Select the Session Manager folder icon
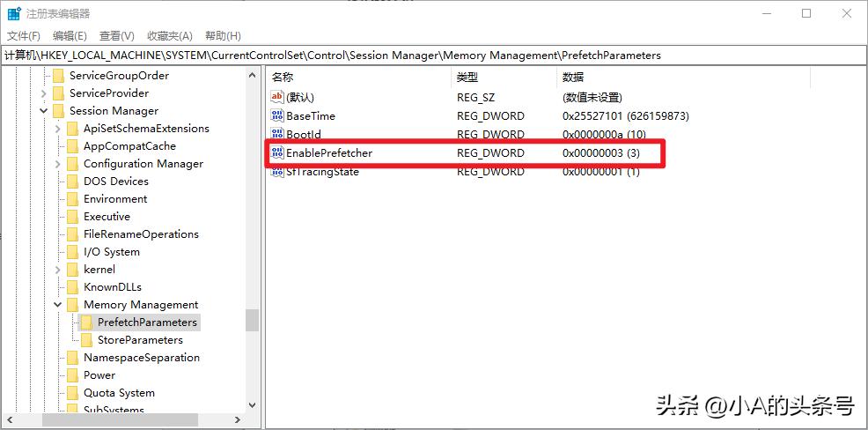The image size is (868, 430). [x=59, y=111]
